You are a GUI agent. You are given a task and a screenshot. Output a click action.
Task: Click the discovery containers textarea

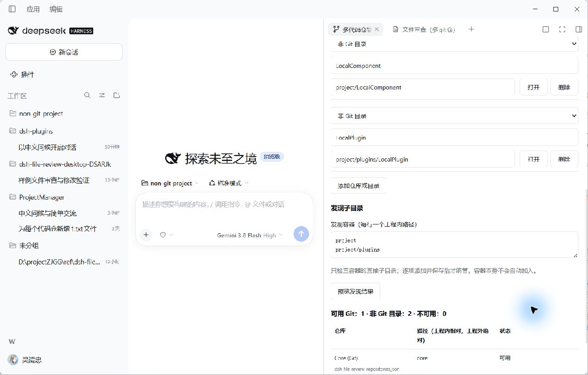tap(455, 245)
